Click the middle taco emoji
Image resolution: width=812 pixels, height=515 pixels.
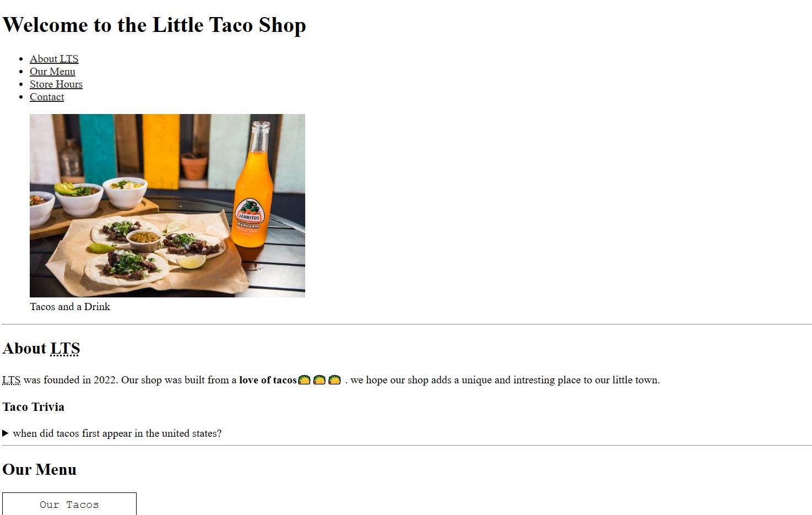point(320,380)
